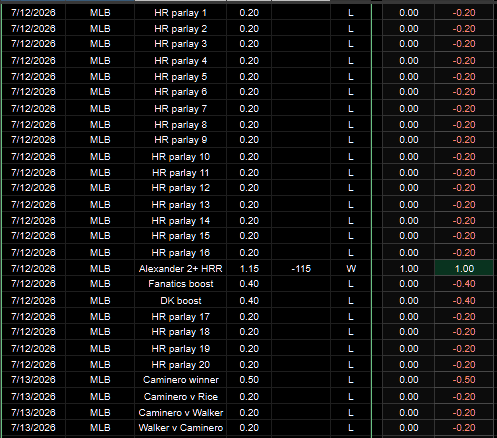The height and width of the screenshot is (438, 497).
Task: Click the 'Alexander 2+ HRR' cell
Action: [180, 269]
